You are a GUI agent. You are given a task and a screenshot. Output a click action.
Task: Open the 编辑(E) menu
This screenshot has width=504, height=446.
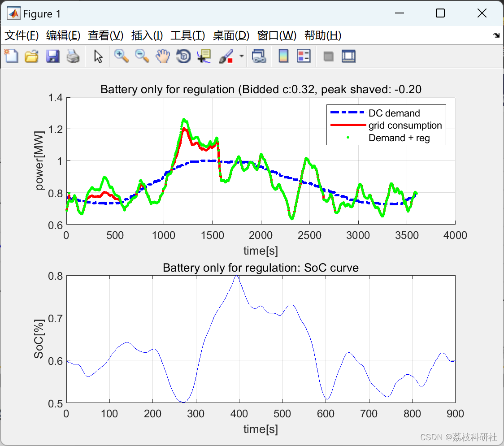coord(63,35)
